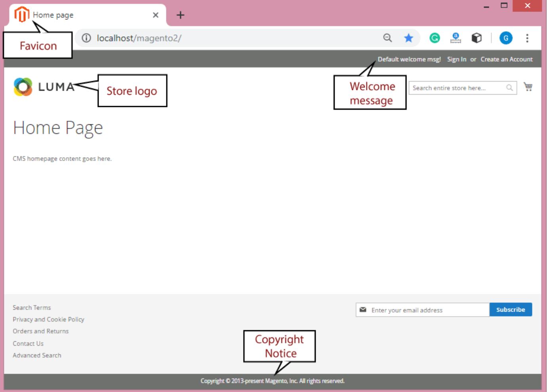Click the newsletter email address field

click(428, 310)
